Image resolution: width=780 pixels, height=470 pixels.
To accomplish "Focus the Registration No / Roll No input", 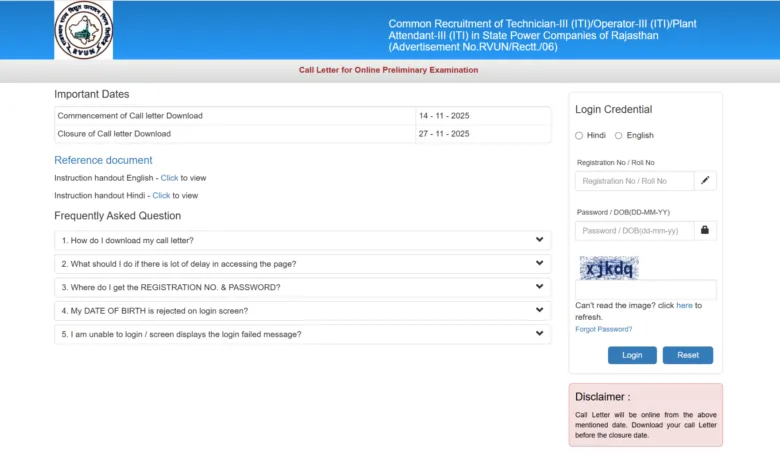I will (x=635, y=181).
